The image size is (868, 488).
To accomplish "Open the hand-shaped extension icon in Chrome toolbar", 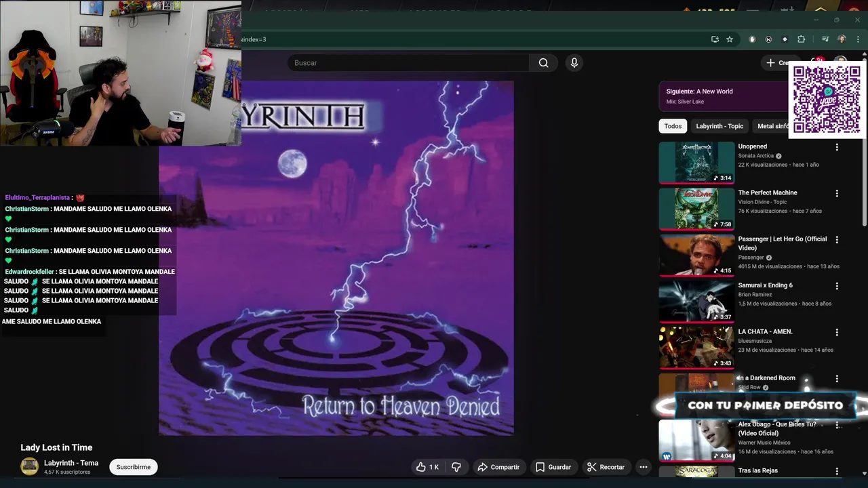I will point(752,39).
